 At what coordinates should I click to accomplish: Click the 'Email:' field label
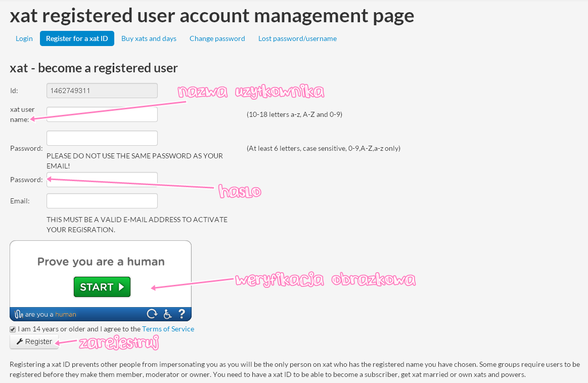pyautogui.click(x=20, y=201)
